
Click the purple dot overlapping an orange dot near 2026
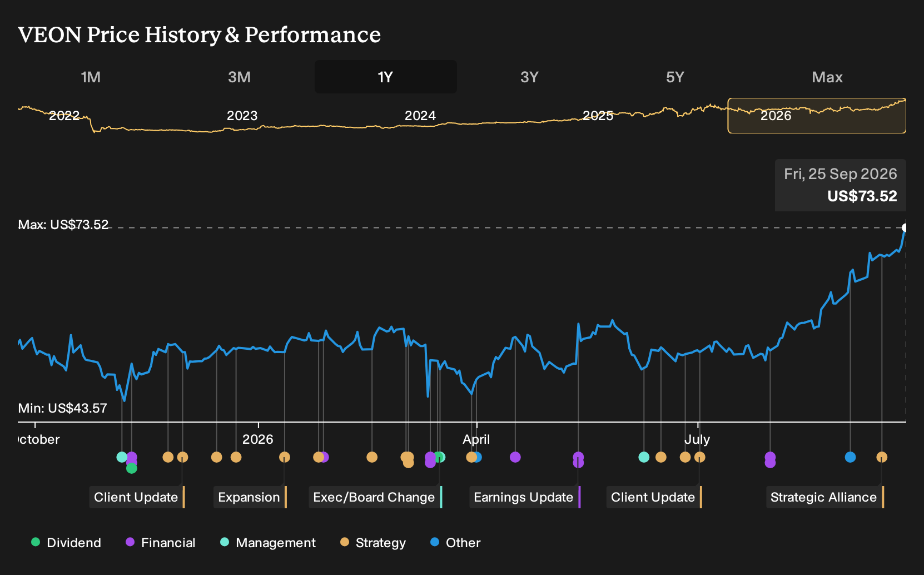pyautogui.click(x=325, y=457)
